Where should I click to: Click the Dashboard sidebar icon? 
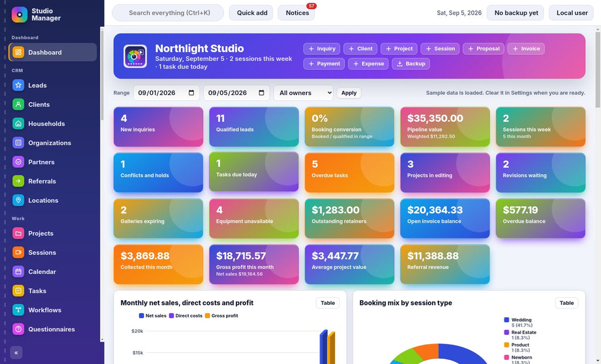tap(18, 52)
